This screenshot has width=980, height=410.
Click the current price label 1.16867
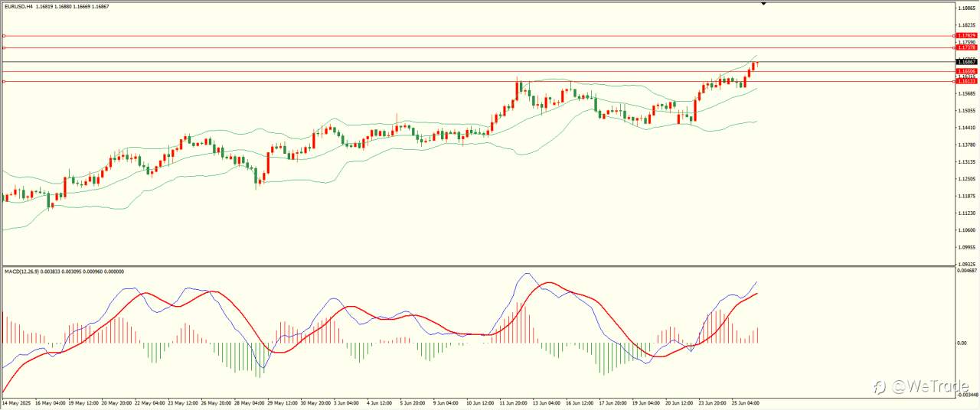pyautogui.click(x=968, y=61)
